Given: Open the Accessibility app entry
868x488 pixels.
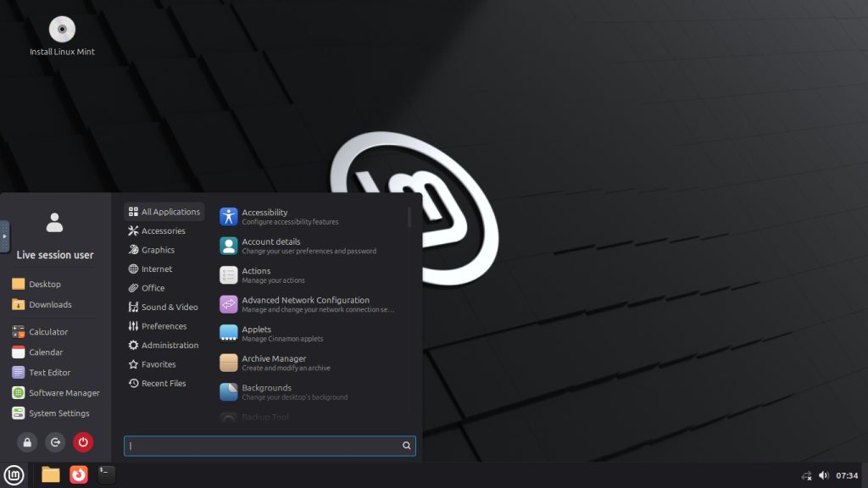Looking at the screenshot, I should click(x=310, y=216).
